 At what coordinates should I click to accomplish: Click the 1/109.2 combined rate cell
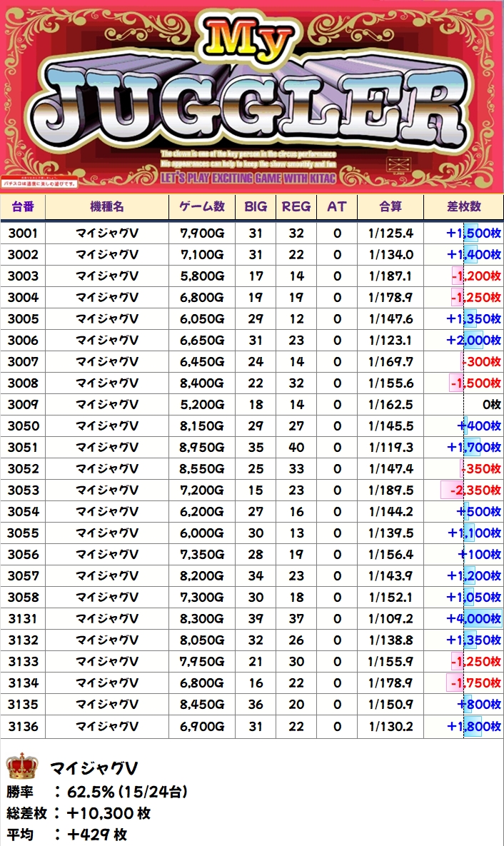tap(390, 619)
